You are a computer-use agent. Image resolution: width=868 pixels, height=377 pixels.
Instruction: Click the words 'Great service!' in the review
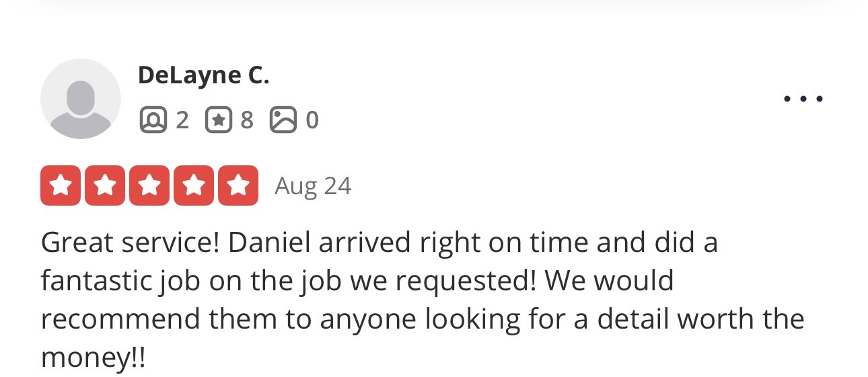(x=131, y=243)
